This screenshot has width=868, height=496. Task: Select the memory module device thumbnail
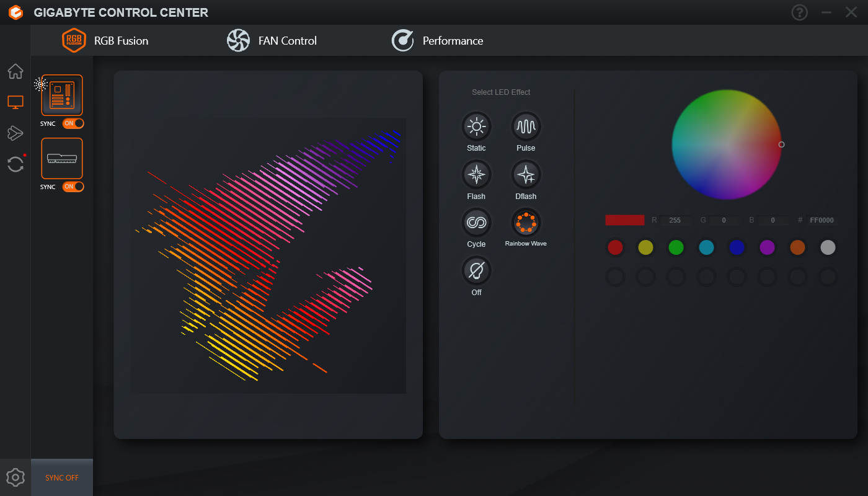coord(62,158)
